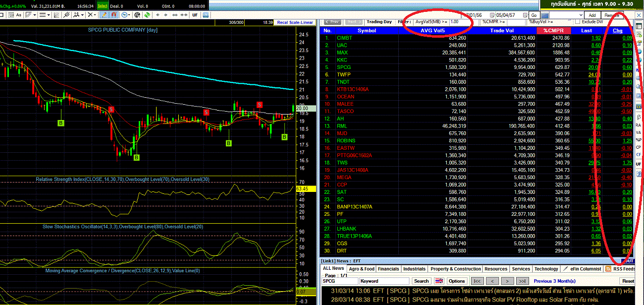The width and height of the screenshot is (644, 305).
Task: Expand chart spacing with double-headed arrow
Action: [174, 15]
